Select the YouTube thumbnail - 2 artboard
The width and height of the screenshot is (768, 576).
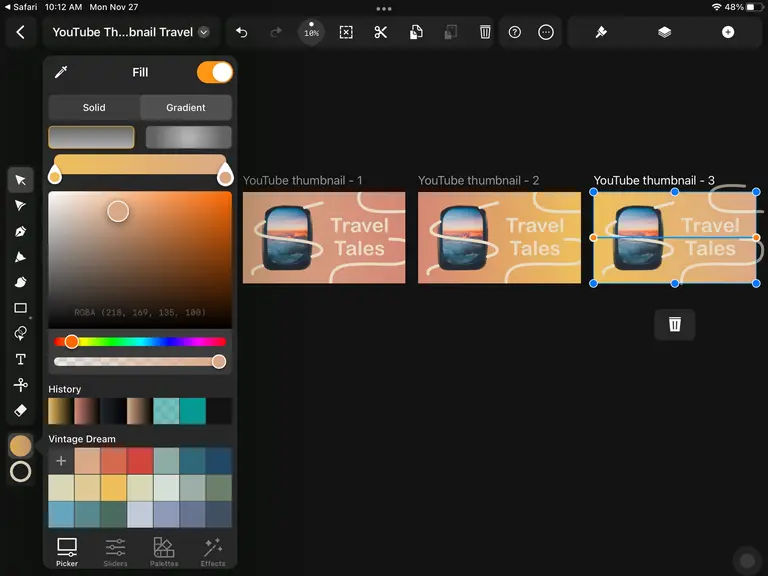tap(499, 238)
